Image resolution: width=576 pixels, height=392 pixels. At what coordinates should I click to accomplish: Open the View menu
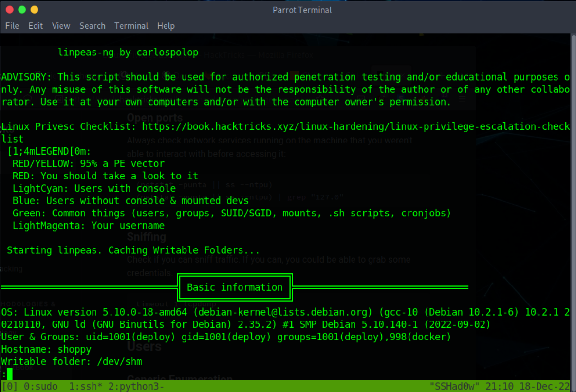point(61,26)
